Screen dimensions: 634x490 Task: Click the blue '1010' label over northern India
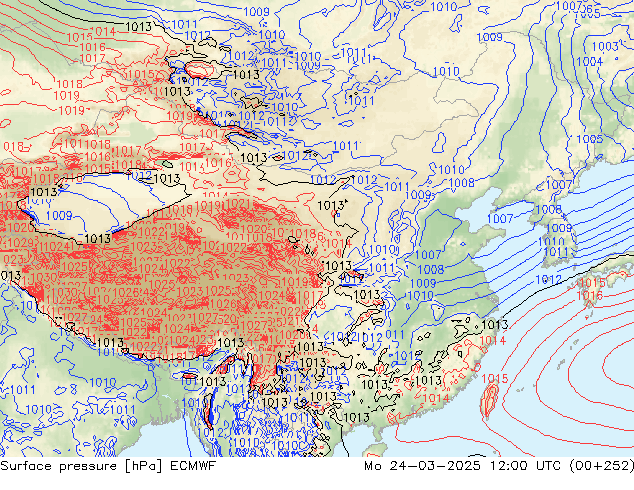coord(103,382)
